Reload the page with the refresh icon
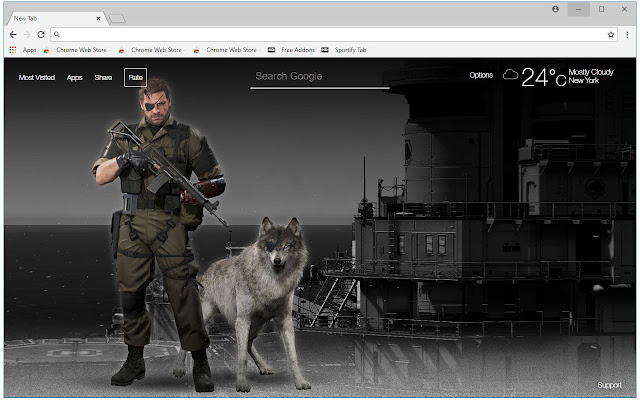640x400 pixels. (x=41, y=35)
